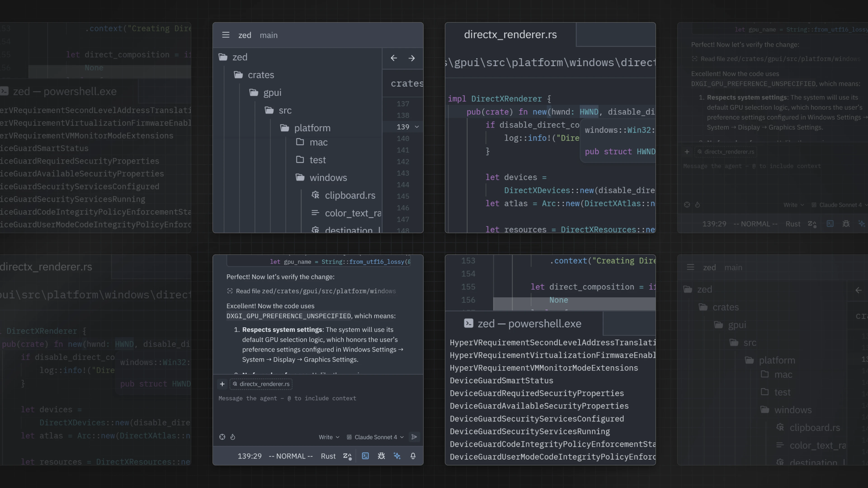Click the main branch name in title bar
Image resolution: width=868 pixels, height=488 pixels.
(268, 35)
